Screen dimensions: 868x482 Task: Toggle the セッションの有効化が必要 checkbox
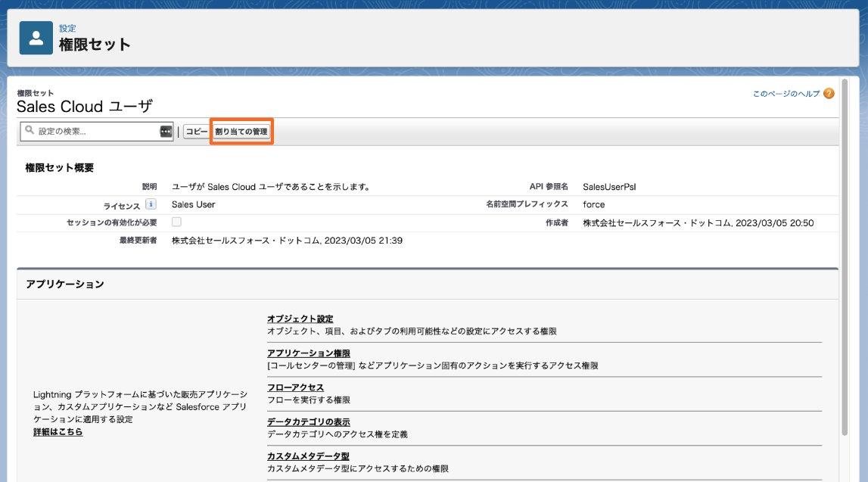point(176,222)
